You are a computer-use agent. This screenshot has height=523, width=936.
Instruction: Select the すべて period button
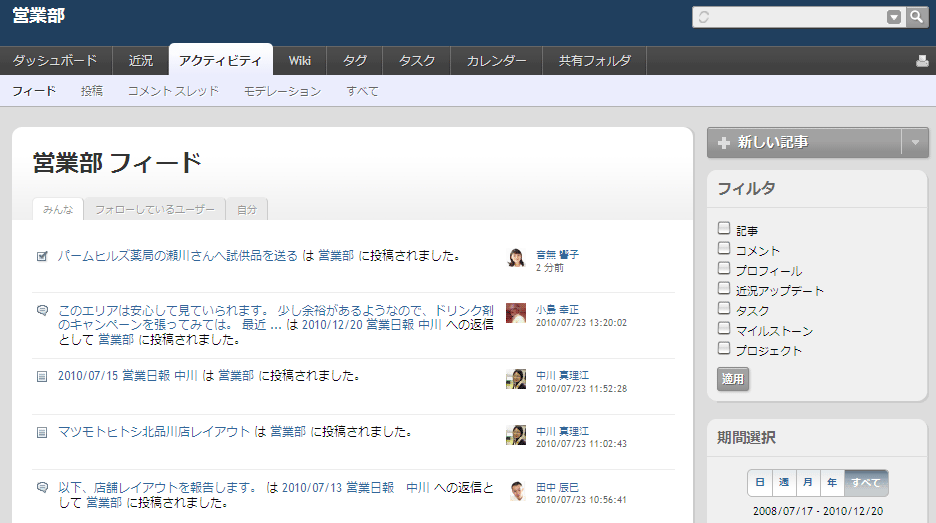[x=866, y=482]
